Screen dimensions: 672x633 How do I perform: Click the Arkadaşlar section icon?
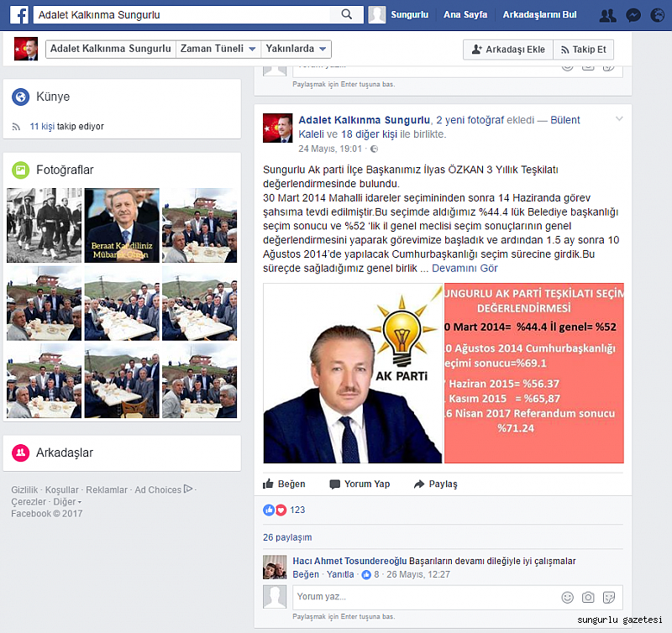[x=20, y=453]
